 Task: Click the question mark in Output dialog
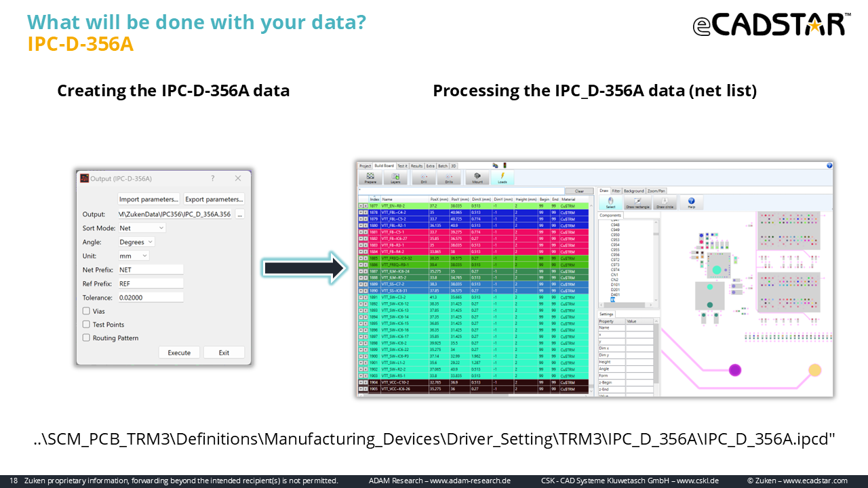(x=213, y=178)
